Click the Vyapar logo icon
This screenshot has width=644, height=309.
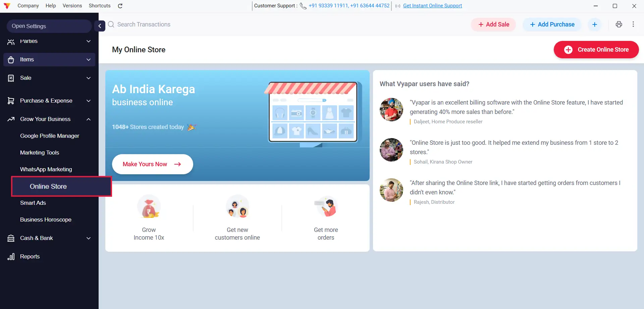(7, 6)
